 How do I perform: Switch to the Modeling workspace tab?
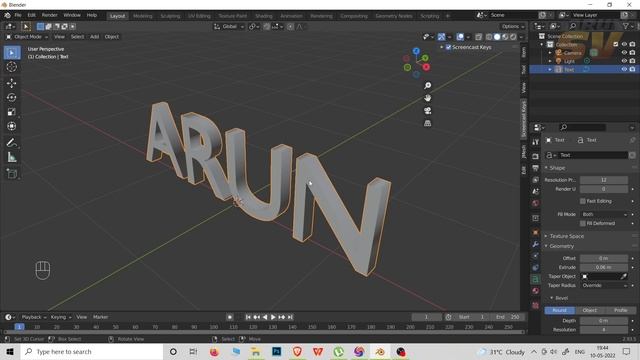142,16
